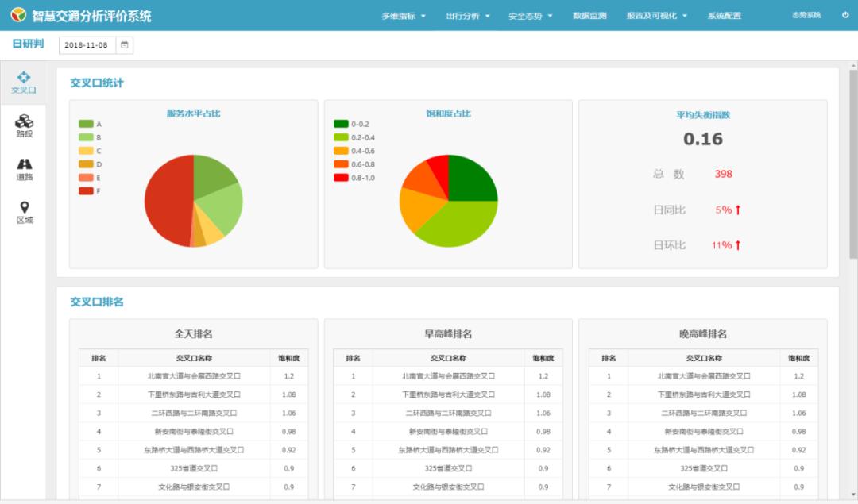
Task: Click the power logout icon in header
Action: [845, 15]
